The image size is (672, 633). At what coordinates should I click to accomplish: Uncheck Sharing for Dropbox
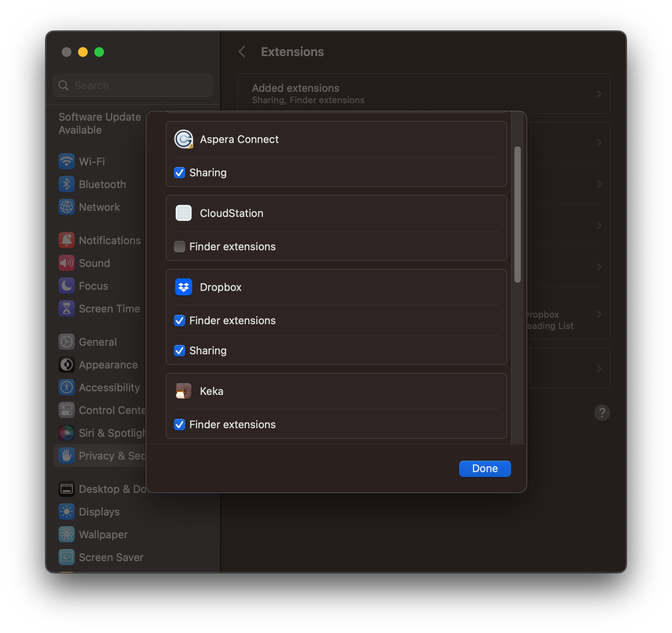180,351
